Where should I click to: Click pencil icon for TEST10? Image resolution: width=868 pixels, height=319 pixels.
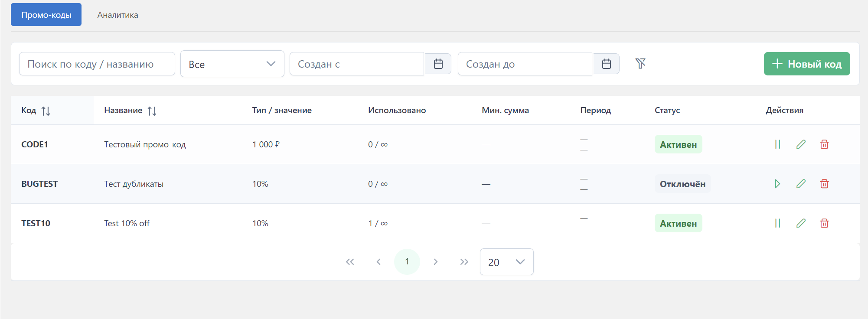click(x=801, y=223)
